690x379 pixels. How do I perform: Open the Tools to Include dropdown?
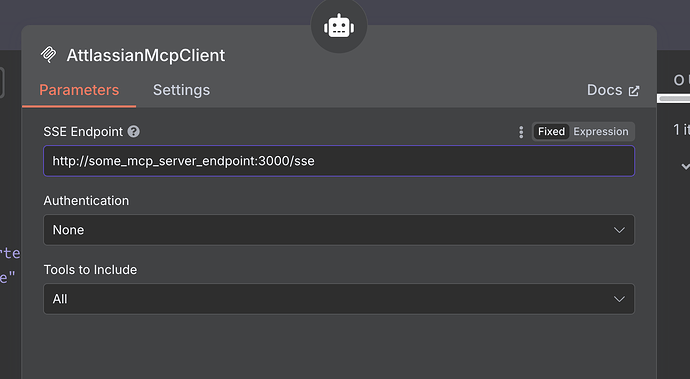click(x=339, y=299)
